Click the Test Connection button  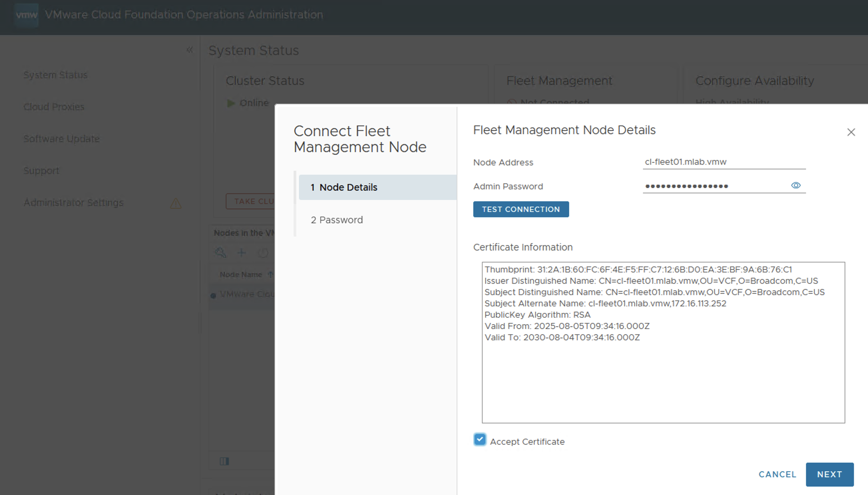521,209
